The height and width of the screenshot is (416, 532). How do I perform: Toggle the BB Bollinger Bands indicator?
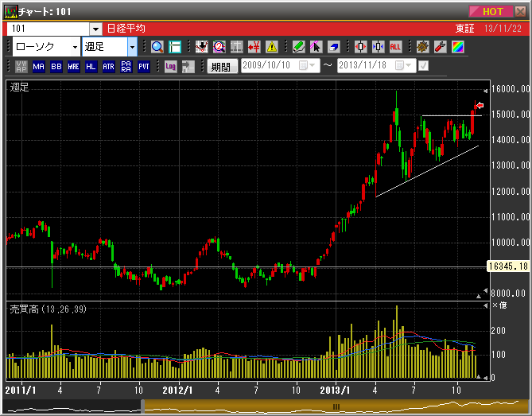pyautogui.click(x=56, y=67)
